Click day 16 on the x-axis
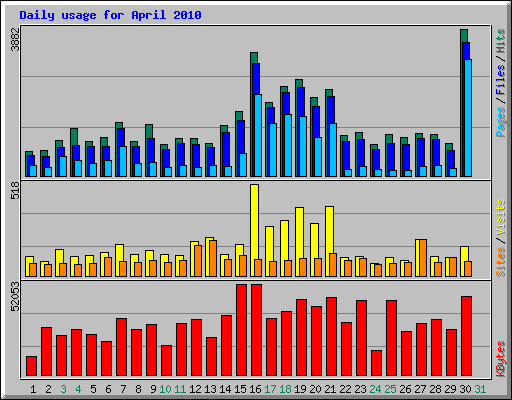512x400 pixels. coord(255,389)
